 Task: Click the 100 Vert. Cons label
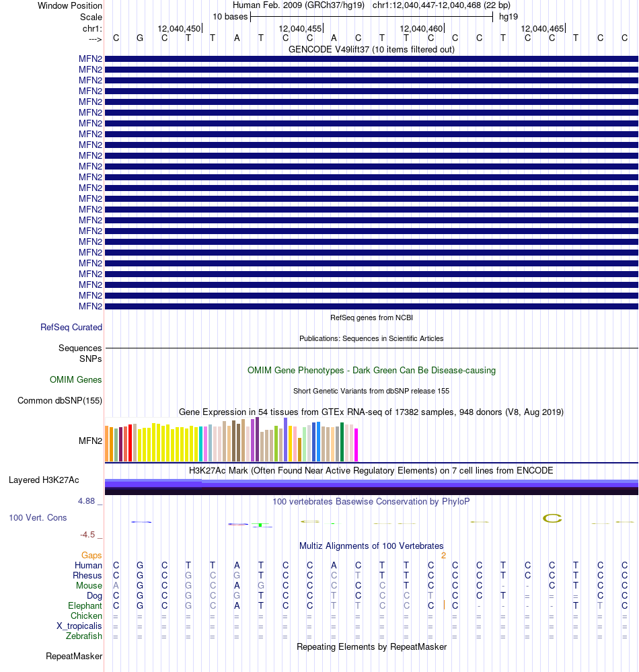(x=38, y=518)
